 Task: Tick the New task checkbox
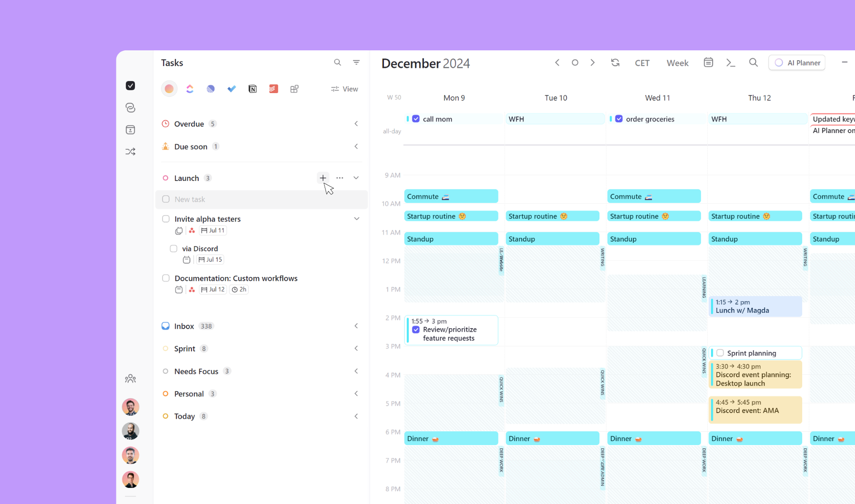pyautogui.click(x=166, y=199)
